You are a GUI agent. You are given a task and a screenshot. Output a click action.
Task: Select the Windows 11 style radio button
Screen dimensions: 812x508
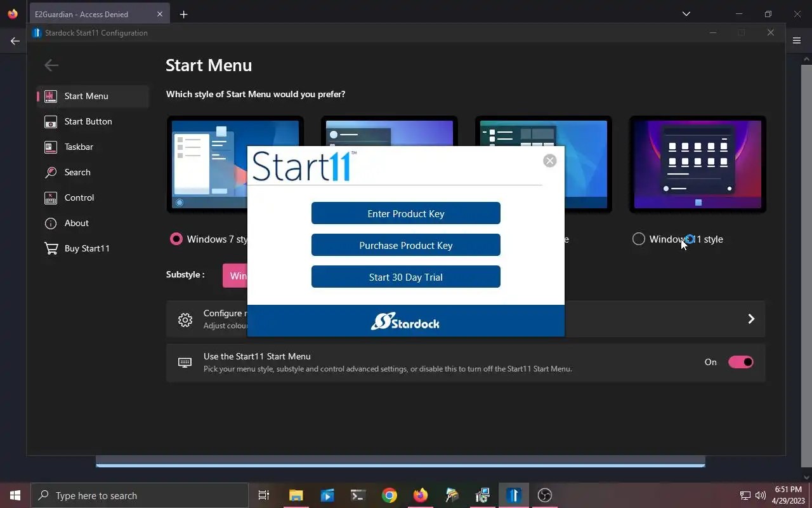(639, 239)
